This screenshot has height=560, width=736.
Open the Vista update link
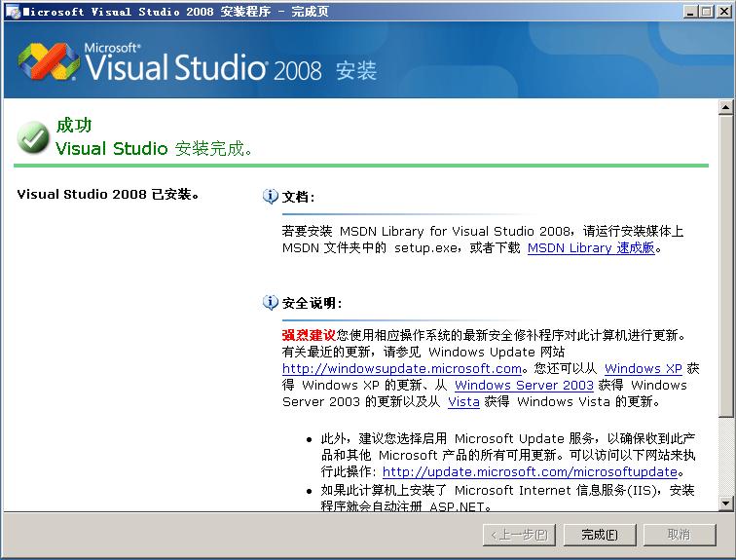click(463, 402)
